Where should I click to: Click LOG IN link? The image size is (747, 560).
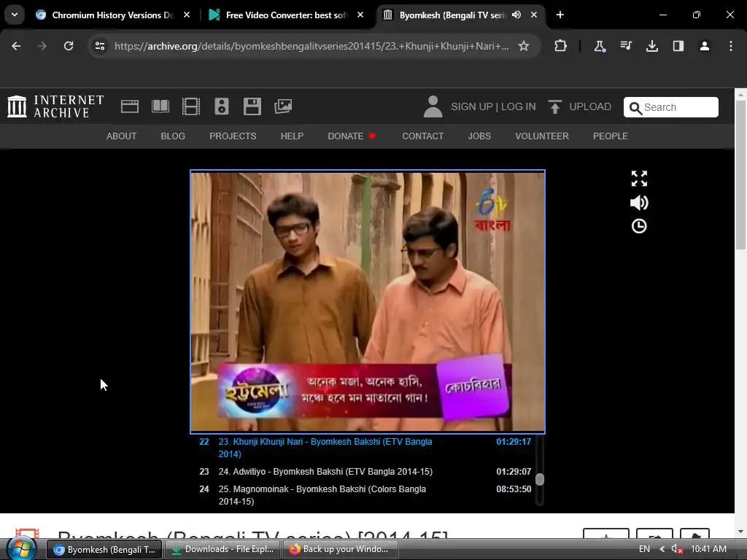tap(519, 106)
